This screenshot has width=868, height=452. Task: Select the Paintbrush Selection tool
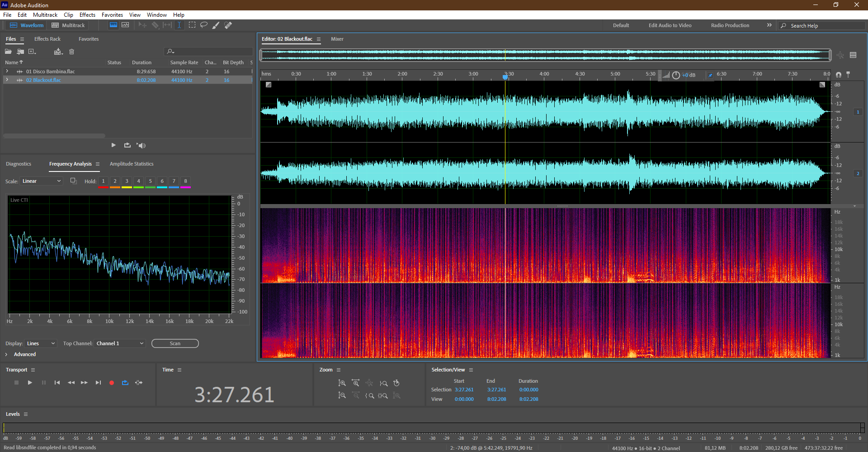pos(216,25)
